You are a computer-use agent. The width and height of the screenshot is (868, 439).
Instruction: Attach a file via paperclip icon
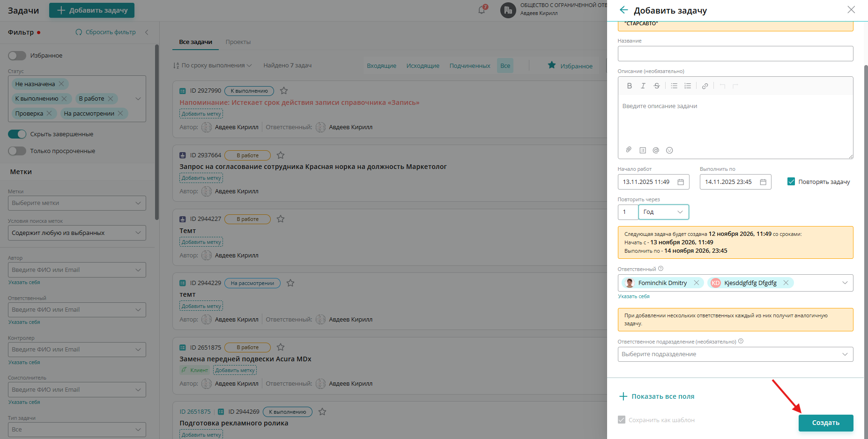click(629, 150)
